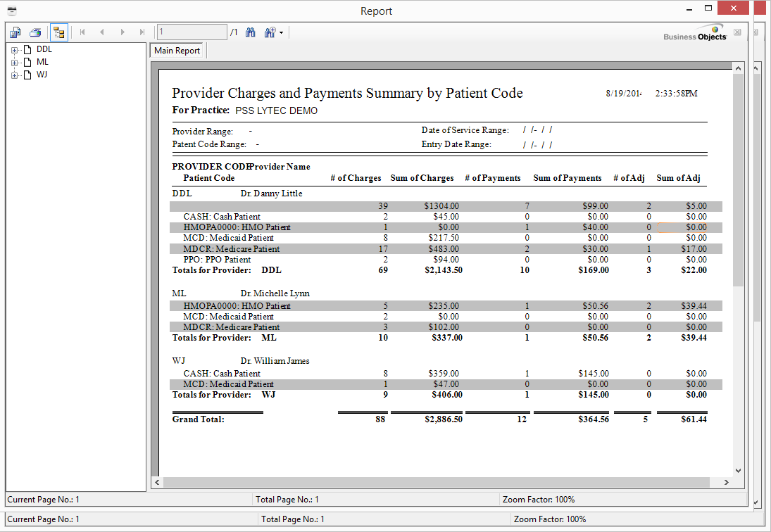Image resolution: width=771 pixels, height=532 pixels.
Task: Click 'Totals for Provider: ML' label
Action: (x=224, y=338)
